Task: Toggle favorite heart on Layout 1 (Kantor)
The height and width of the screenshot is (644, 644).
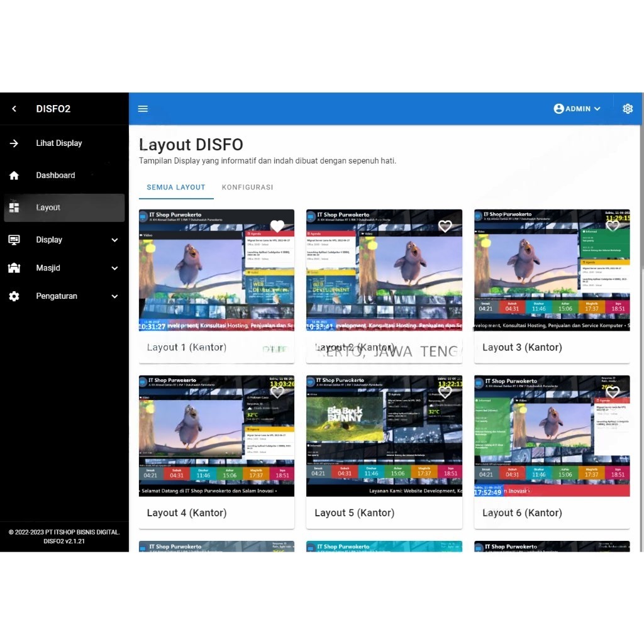Action: click(x=277, y=226)
